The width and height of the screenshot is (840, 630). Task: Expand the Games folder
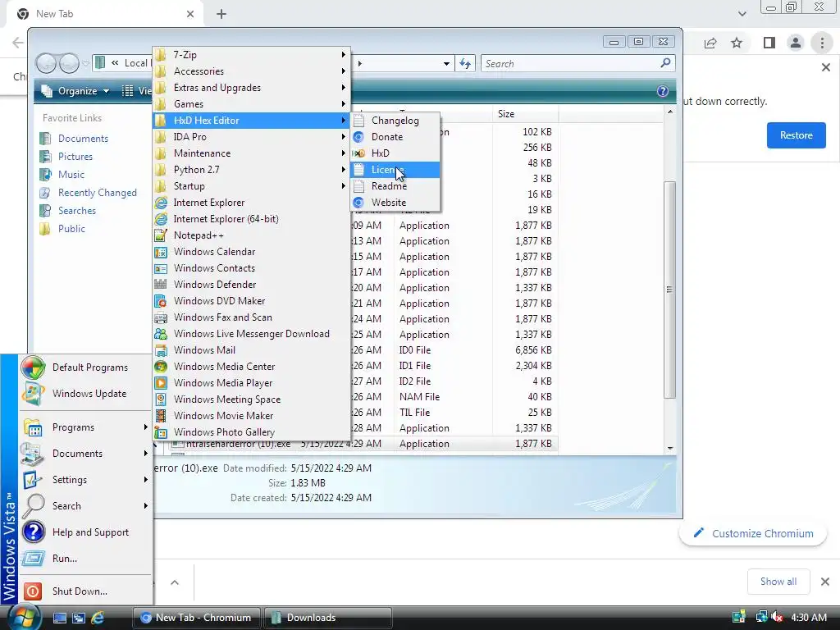click(x=252, y=104)
